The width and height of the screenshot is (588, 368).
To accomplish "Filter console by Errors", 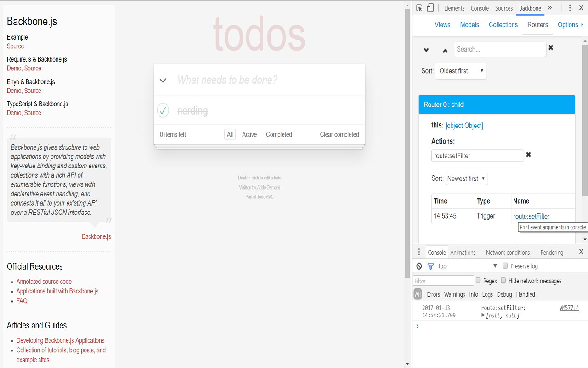I will click(433, 294).
